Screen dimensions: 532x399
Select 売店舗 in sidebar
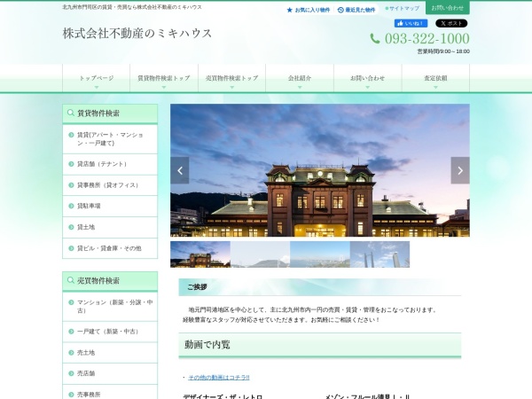click(x=110, y=373)
